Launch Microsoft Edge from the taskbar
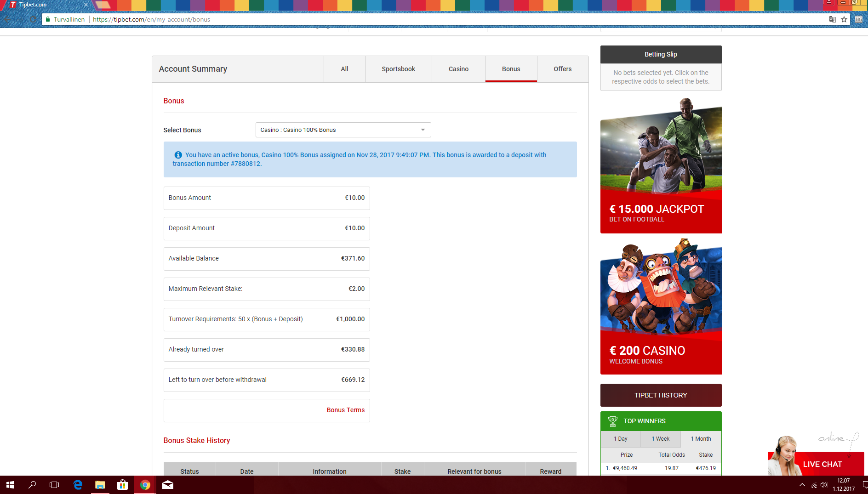The width and height of the screenshot is (868, 494). [x=78, y=485]
